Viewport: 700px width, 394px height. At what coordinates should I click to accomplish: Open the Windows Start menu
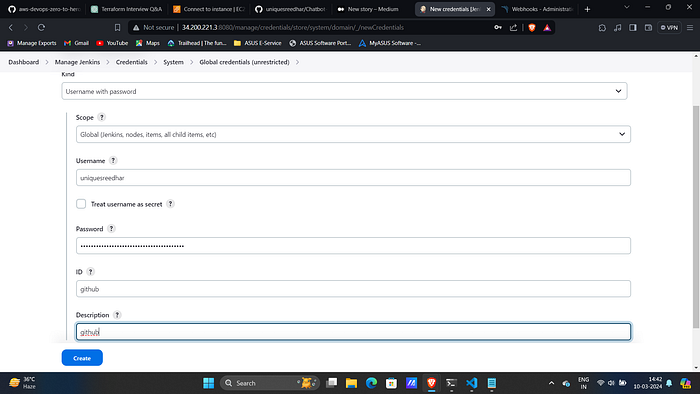tap(208, 383)
